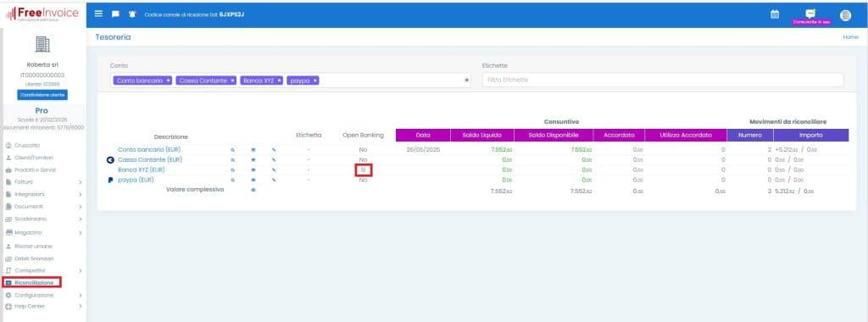
Task: Open the user profile avatar
Action: (845, 15)
